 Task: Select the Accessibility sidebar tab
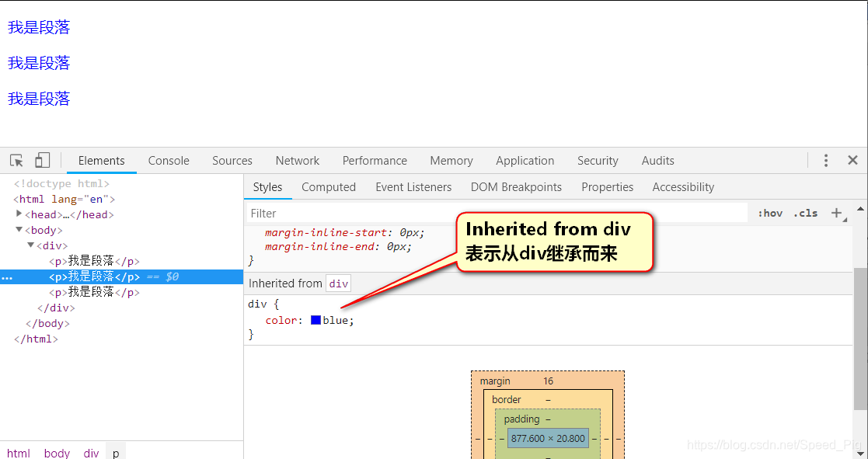click(683, 187)
